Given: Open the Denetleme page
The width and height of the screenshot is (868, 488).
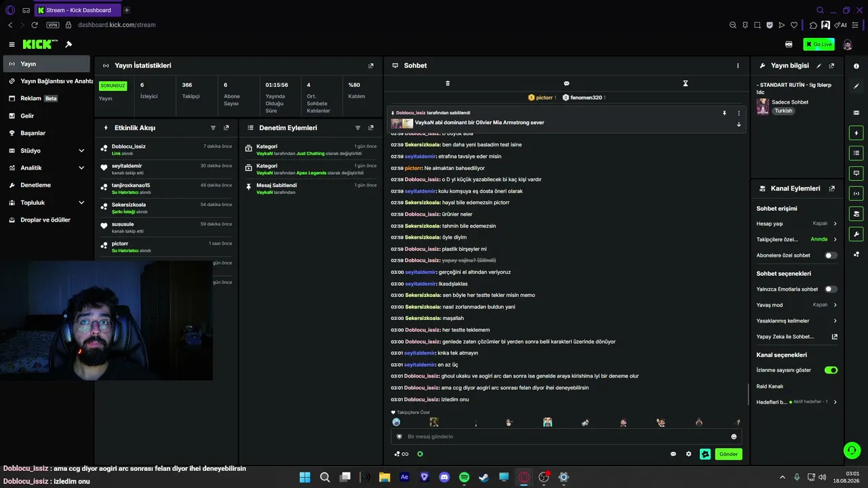Looking at the screenshot, I should click(46, 185).
